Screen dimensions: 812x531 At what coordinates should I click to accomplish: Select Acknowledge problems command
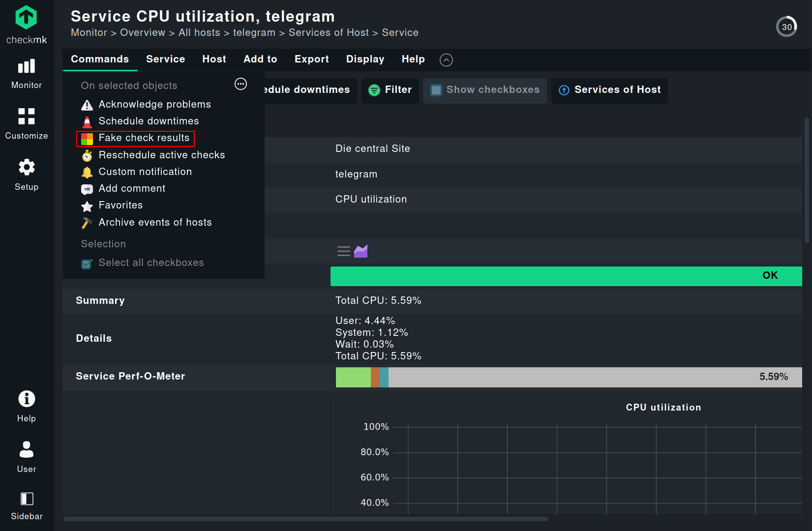146,105
